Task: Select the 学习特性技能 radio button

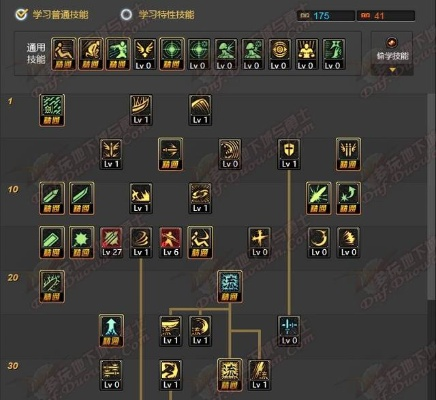Action: 126,15
